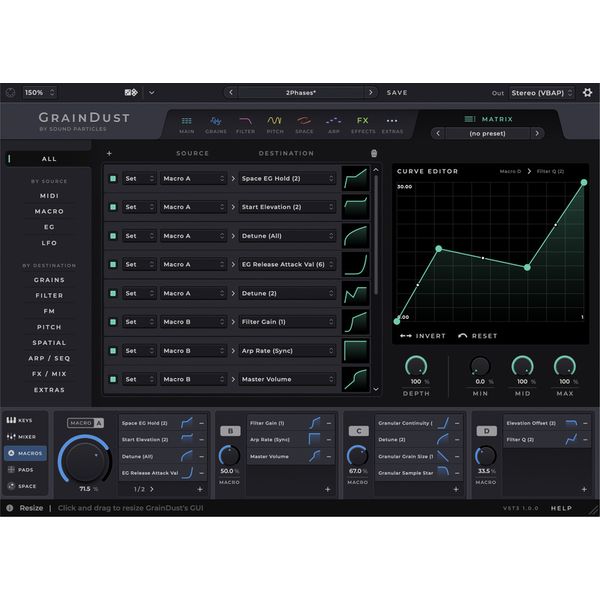This screenshot has width=600, height=600.
Task: Select next Matrix preset arrow
Action: tap(537, 133)
